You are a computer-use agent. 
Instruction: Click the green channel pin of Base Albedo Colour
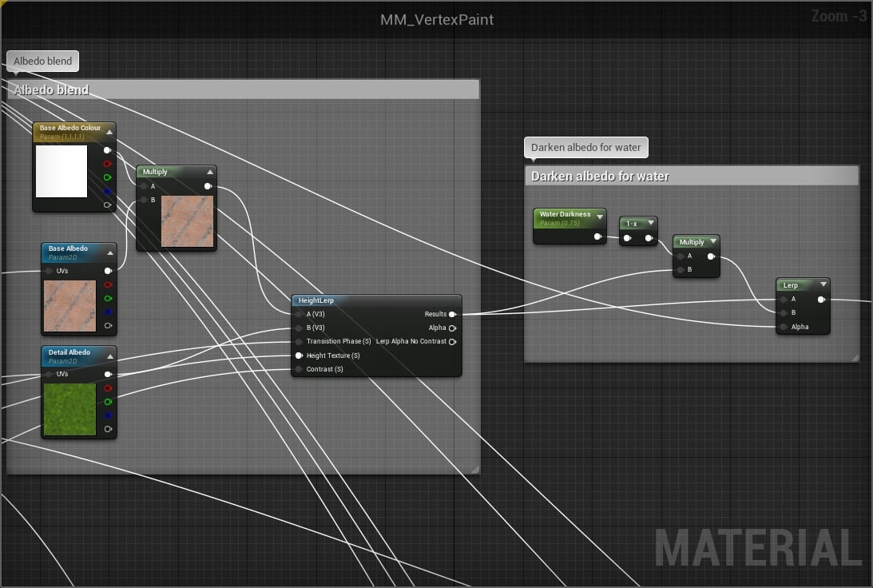108,177
